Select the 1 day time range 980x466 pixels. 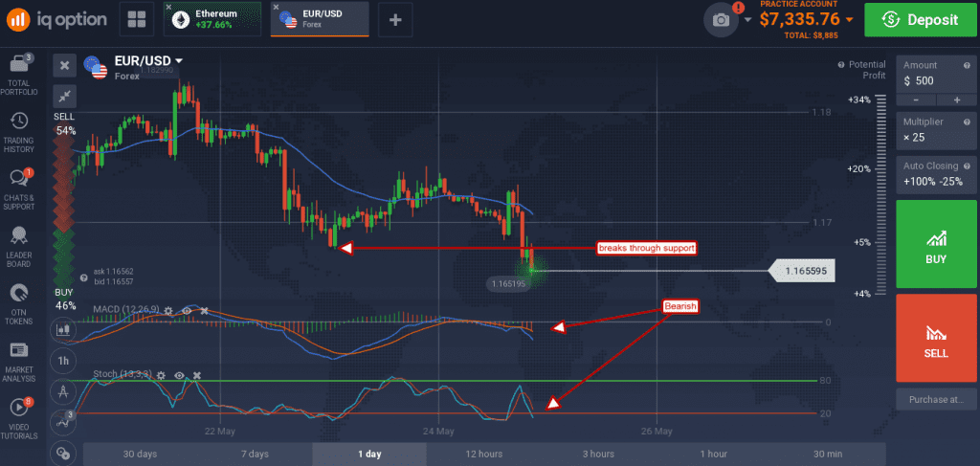point(369,455)
